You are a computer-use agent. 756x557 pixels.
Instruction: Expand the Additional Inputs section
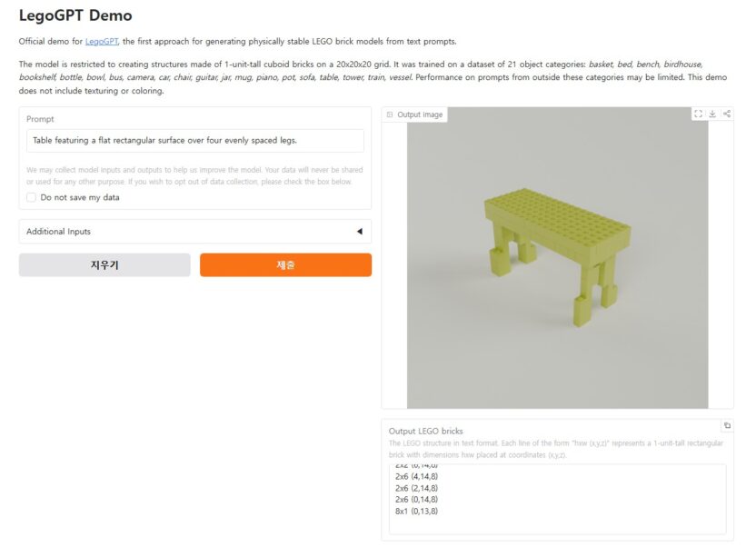194,232
